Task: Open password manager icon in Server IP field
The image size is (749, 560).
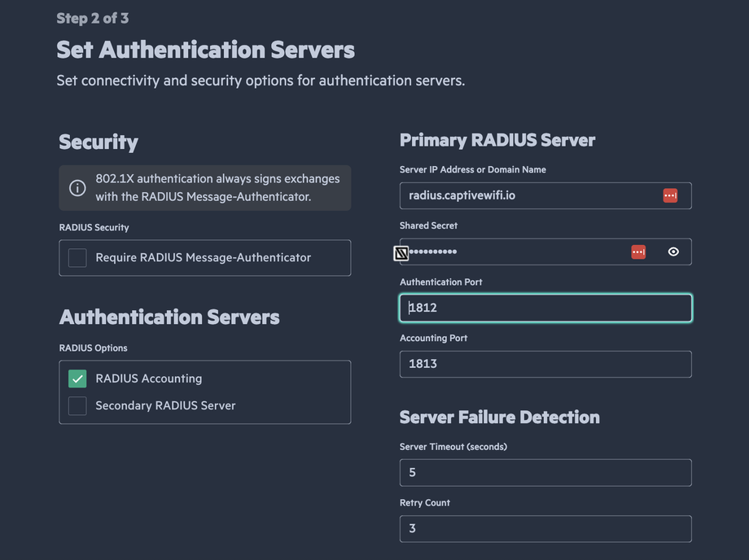Action: (670, 195)
